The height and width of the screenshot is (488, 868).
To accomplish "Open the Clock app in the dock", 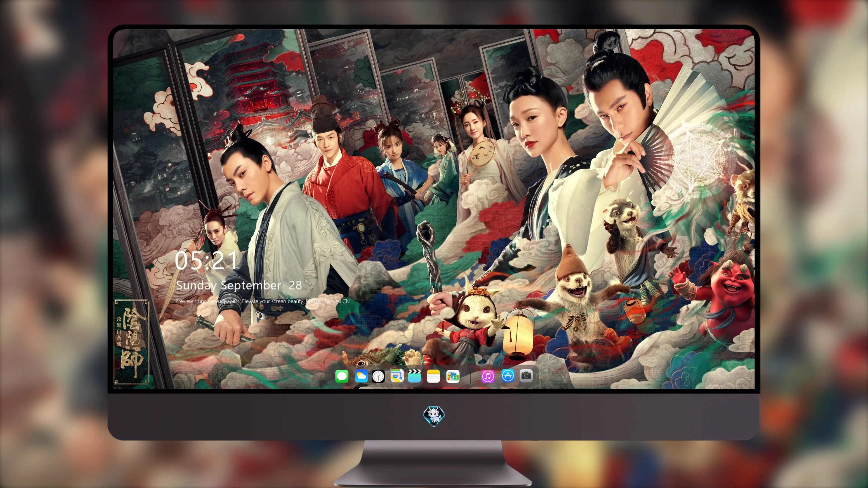I will coord(378,376).
